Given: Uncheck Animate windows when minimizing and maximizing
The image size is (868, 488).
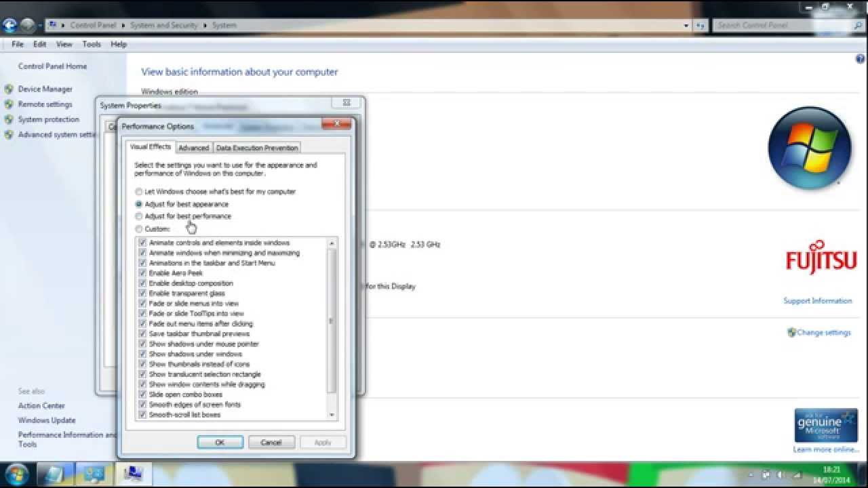Looking at the screenshot, I should [142, 253].
